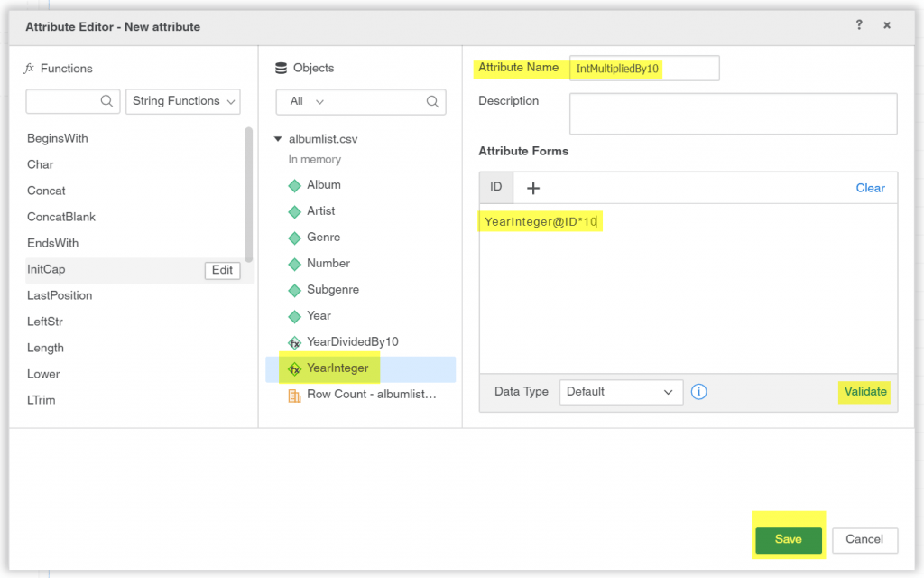This screenshot has height=578, width=924.
Task: Open the All objects filter dropdown
Action: point(307,101)
